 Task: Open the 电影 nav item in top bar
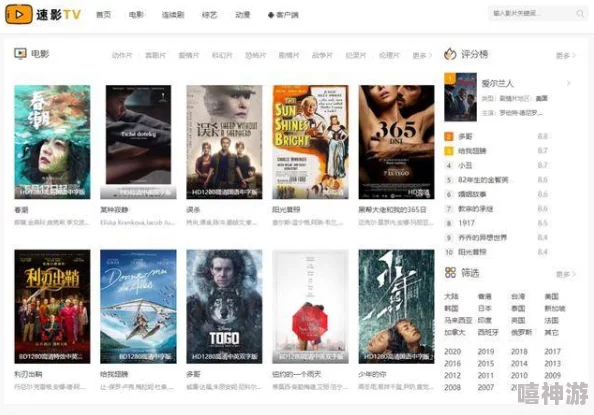tap(136, 15)
